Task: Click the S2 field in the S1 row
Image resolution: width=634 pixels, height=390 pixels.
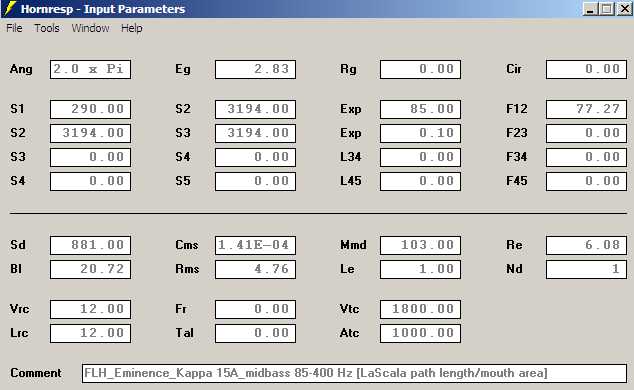Action: (x=256, y=110)
